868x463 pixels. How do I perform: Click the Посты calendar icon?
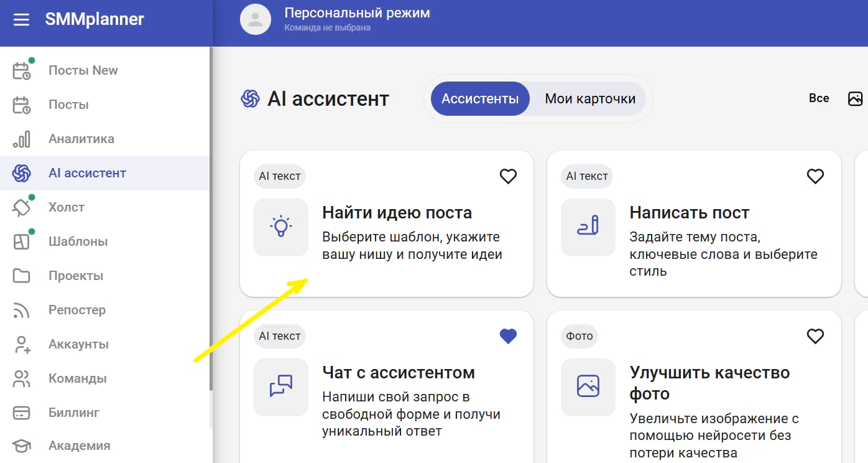coord(22,105)
